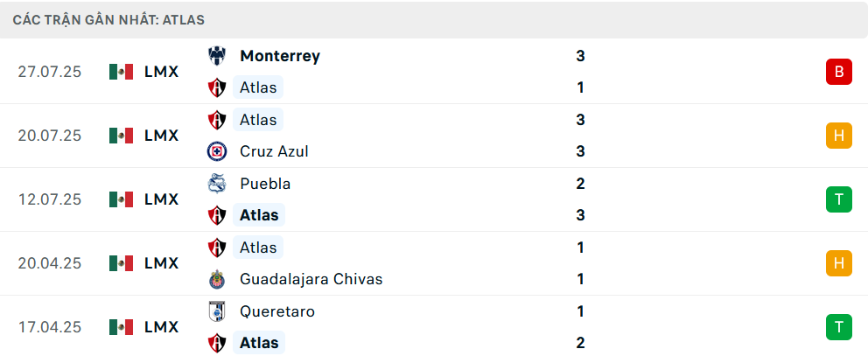The image size is (868, 356).
Task: Click the Monterrey club crest icon
Action: 216,56
